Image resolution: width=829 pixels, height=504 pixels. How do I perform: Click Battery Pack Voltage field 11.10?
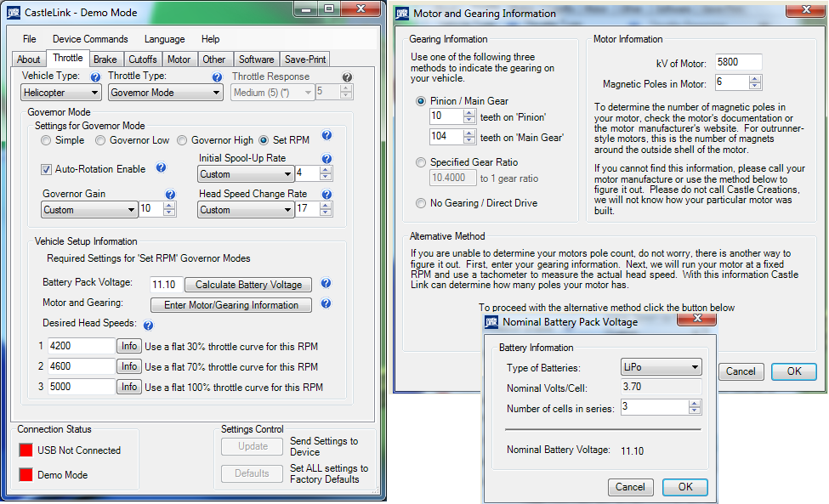pyautogui.click(x=166, y=285)
